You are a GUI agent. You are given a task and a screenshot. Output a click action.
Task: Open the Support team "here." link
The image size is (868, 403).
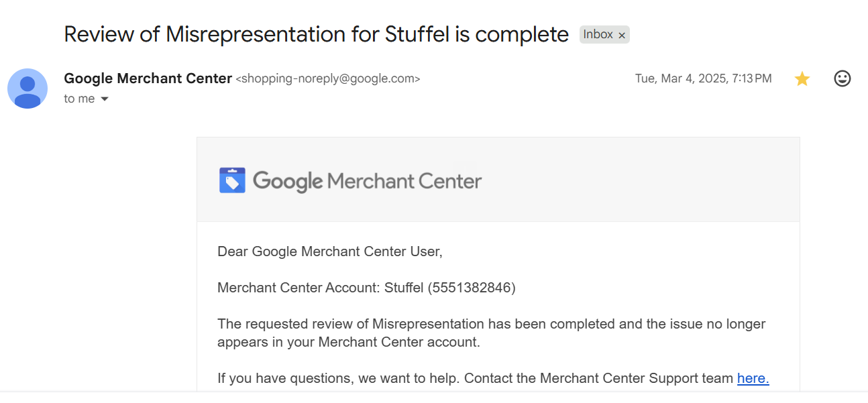click(x=753, y=378)
